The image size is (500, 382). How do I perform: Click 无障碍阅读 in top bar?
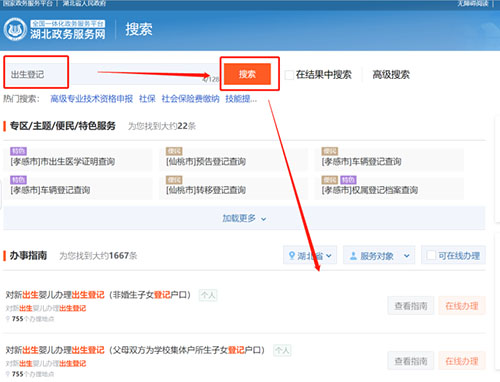[x=472, y=3]
